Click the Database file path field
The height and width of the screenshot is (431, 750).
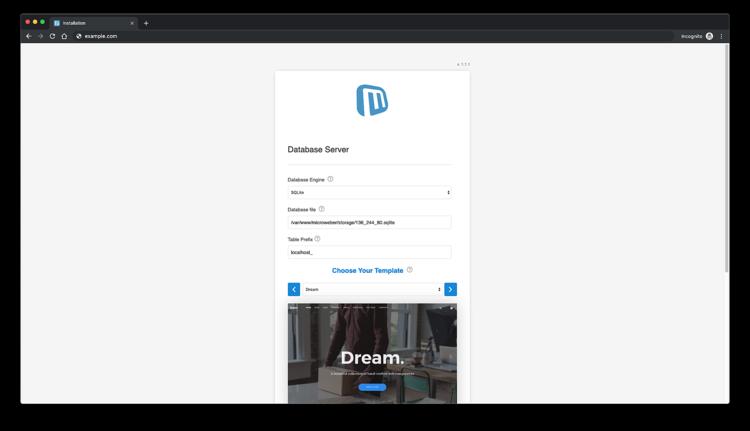[369, 222]
